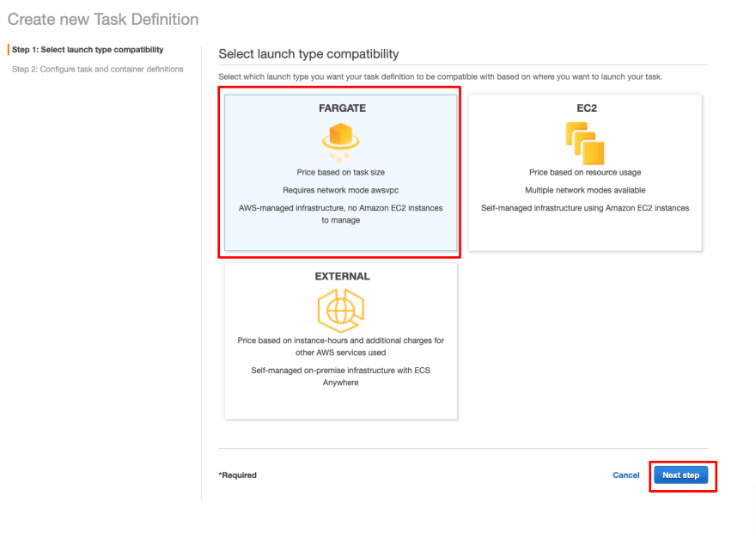Click 'Requires network mode awsvpc' text
756x546 pixels.
[341, 190]
